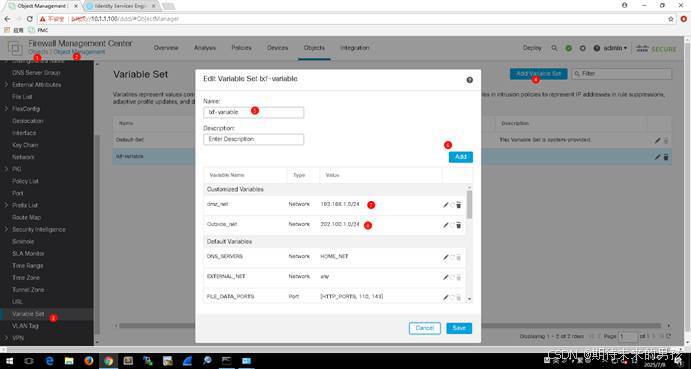Select File List in the sidebar
691x369 pixels.
point(22,97)
